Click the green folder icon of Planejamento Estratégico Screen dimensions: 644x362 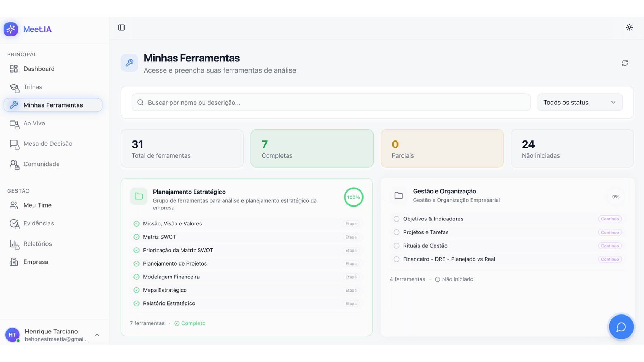138,196
